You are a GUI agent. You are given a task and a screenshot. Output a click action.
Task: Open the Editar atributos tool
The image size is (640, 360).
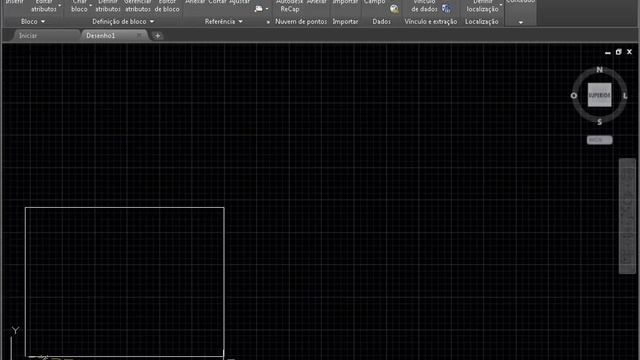click(44, 6)
